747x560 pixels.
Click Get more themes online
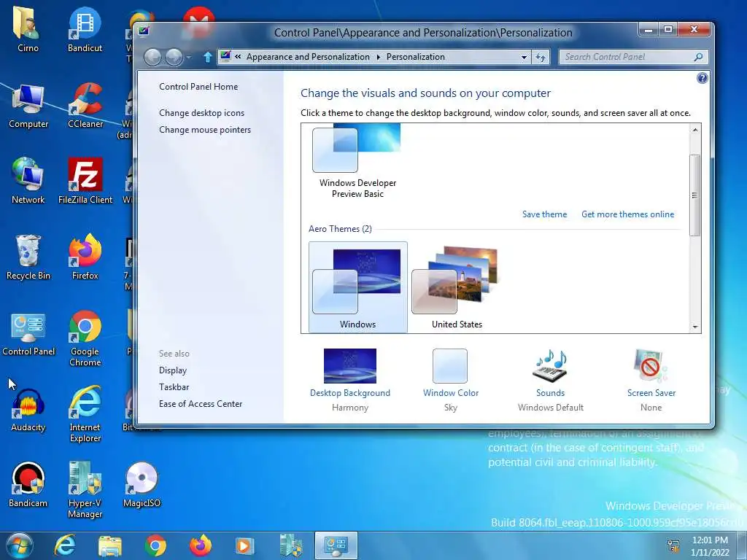(627, 214)
